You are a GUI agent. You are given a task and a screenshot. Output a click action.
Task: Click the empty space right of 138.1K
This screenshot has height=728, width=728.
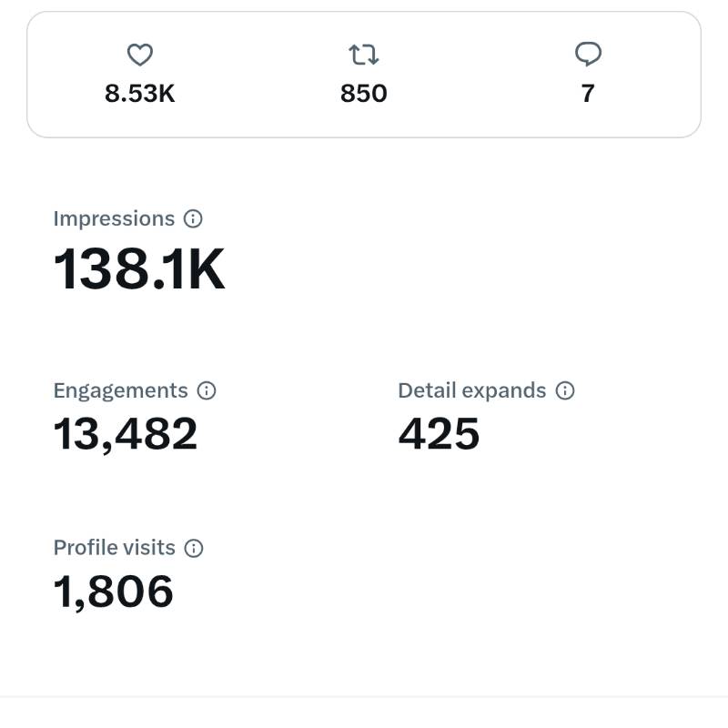click(x=464, y=269)
